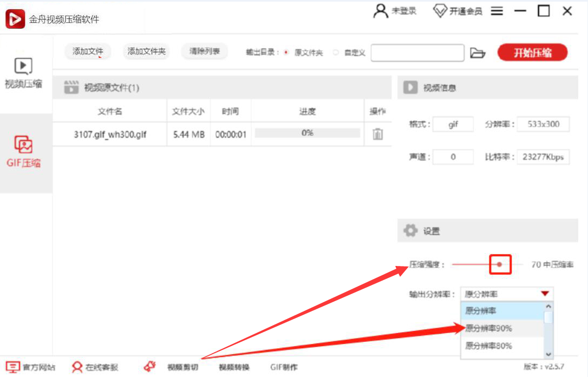Launch 视频剪切 from the bottom toolbar
The image size is (588, 377).
185,367
